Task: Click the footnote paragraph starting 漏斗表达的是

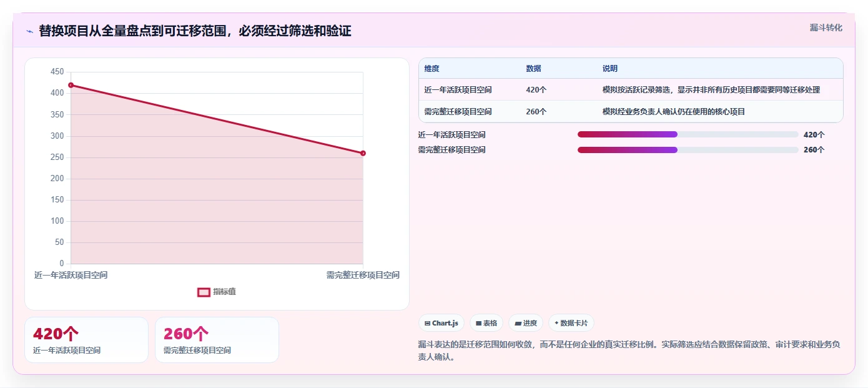Action: point(629,351)
